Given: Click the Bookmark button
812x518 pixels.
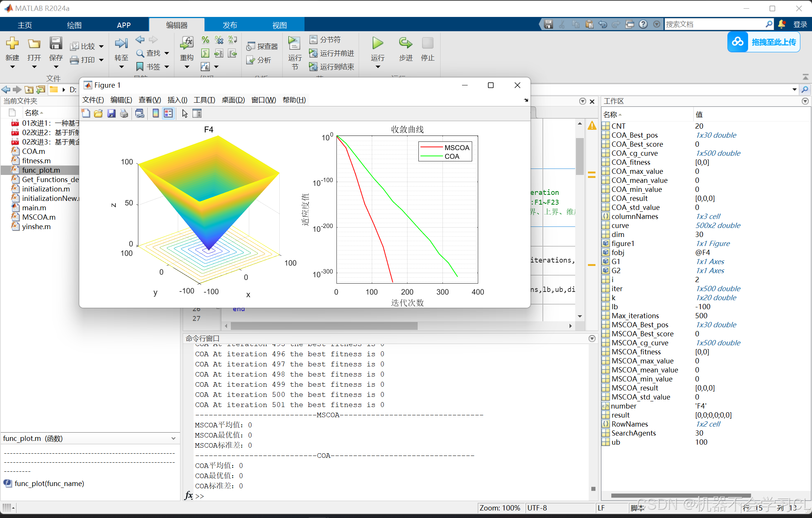Looking at the screenshot, I should (148, 67).
